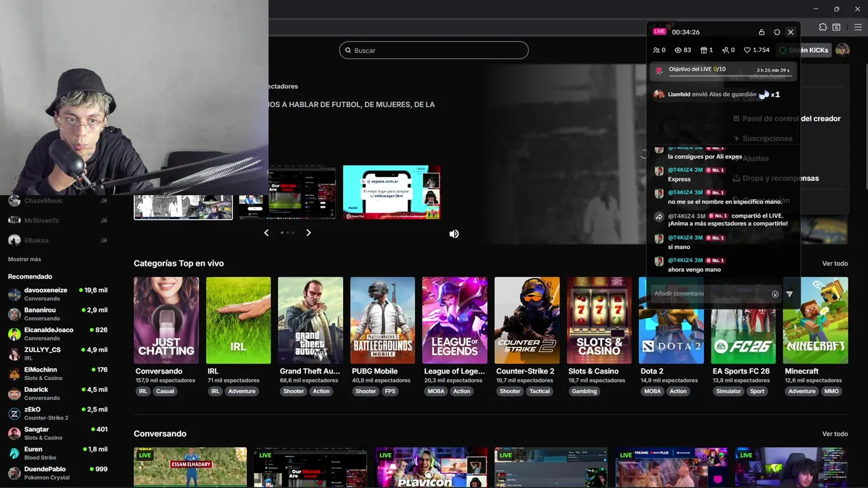Open the IRL category cover image
Viewport: 868px width, 488px height.
238,320
